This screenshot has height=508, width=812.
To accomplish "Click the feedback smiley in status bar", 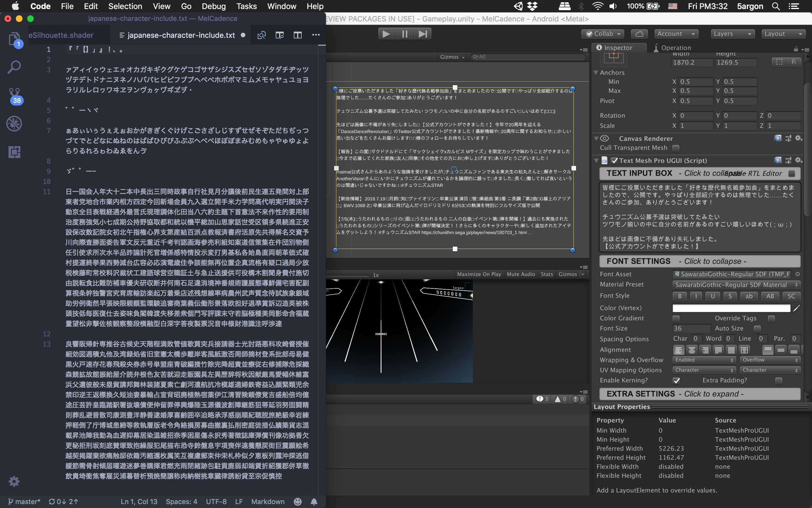I will (x=298, y=501).
